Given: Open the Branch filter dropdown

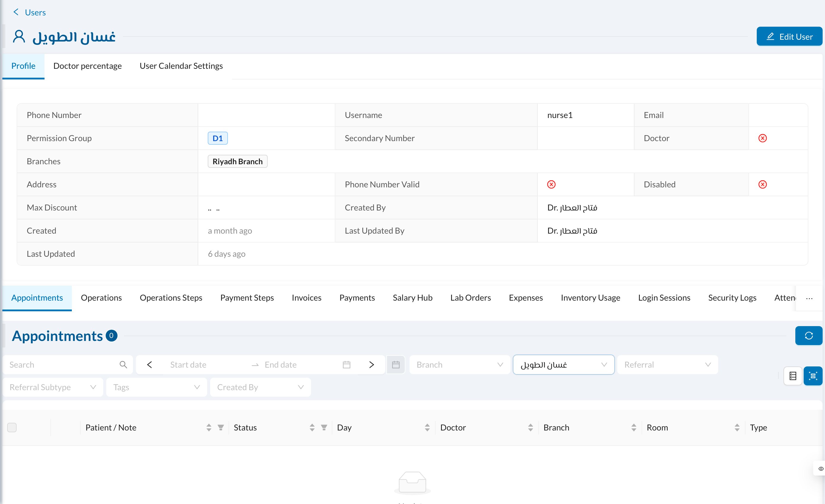Looking at the screenshot, I should click(x=460, y=365).
